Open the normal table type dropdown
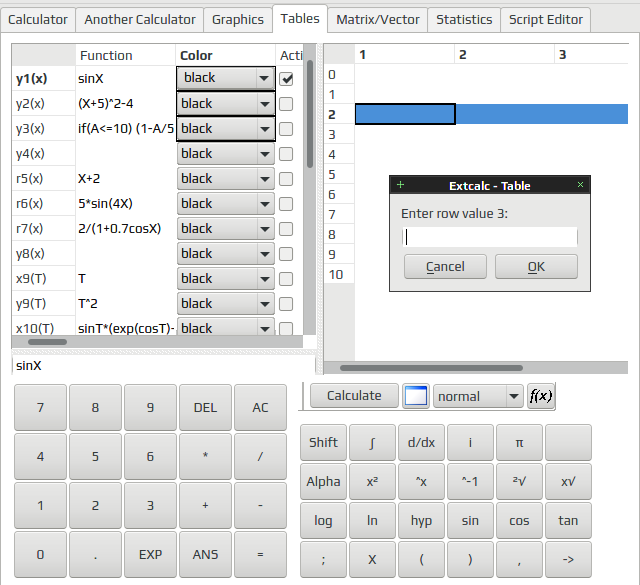Viewport: 640px width, 585px height. 478,396
